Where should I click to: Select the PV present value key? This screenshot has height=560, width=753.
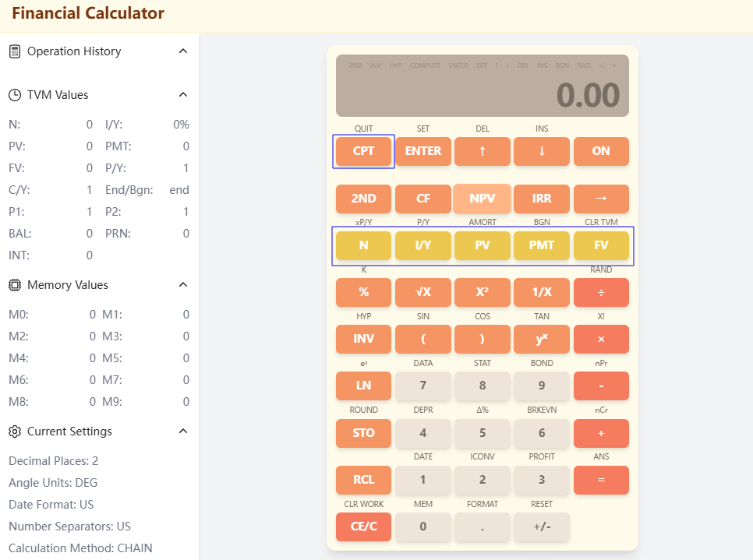[x=483, y=245]
